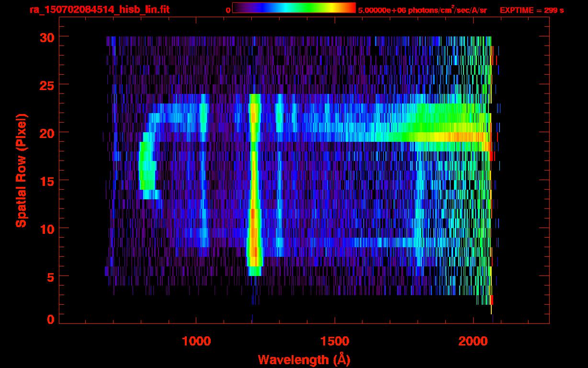This screenshot has height=368, width=588.
Task: Select the Spatial Row (Pixel) axis title
Action: pos(21,170)
